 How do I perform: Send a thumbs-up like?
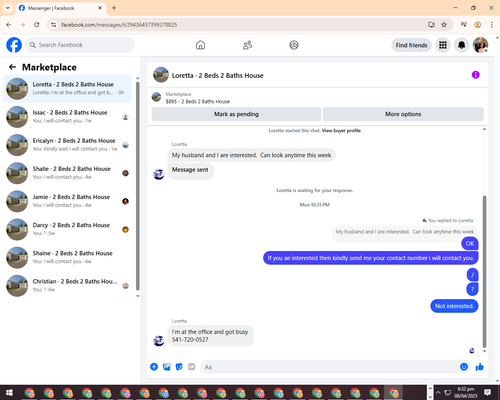[x=480, y=367]
